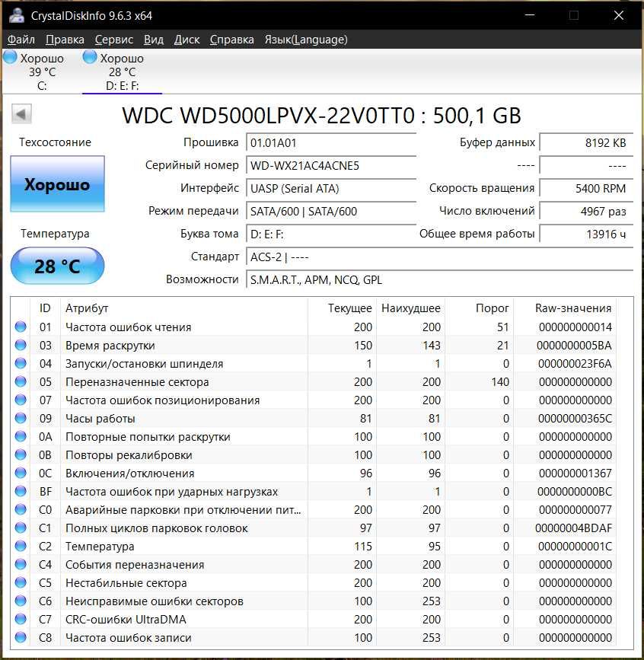Click the rotation speed value 5400 RPM
Screen dimensions: 644x660
586,188
